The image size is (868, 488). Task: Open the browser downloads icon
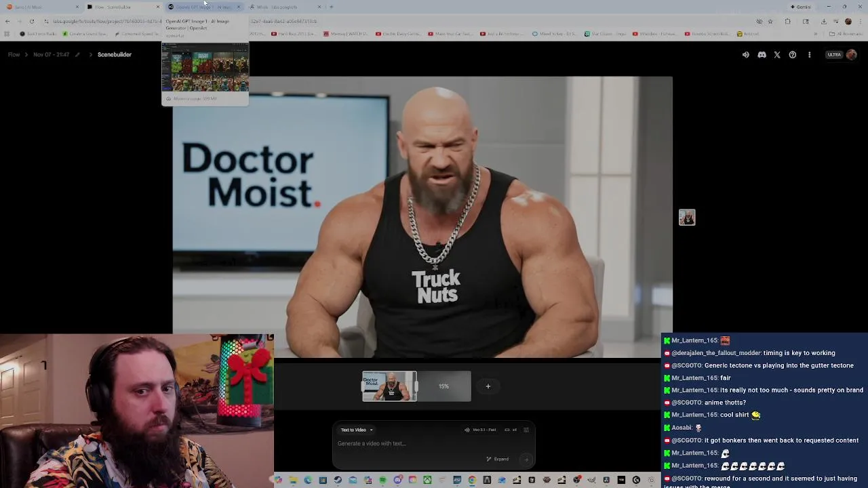coord(823,21)
